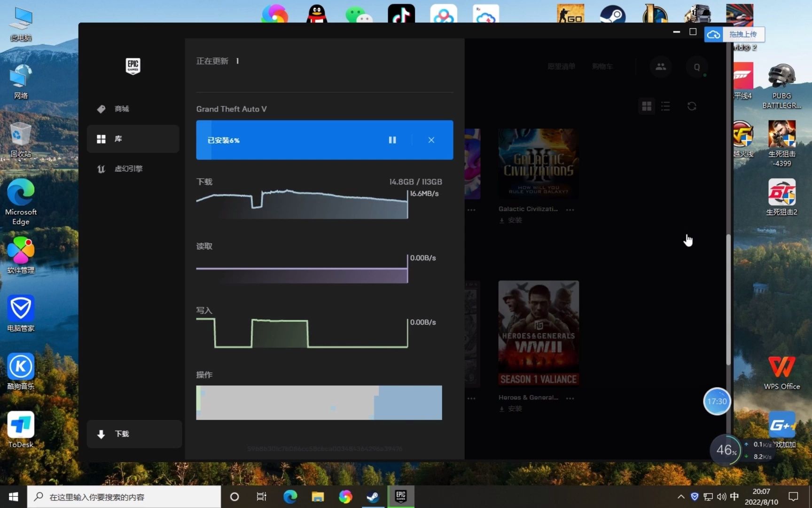Open 回收站 recycle bin icon
Viewport: 812px width, 508px height.
21,140
